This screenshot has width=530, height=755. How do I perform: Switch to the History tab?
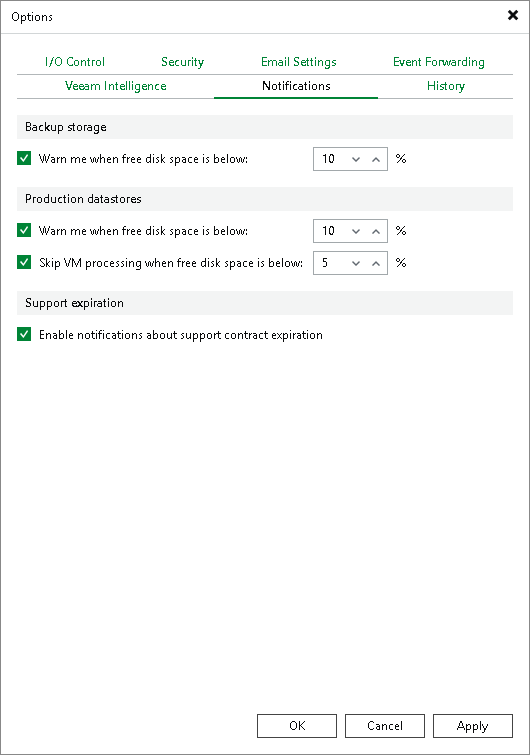coord(446,86)
